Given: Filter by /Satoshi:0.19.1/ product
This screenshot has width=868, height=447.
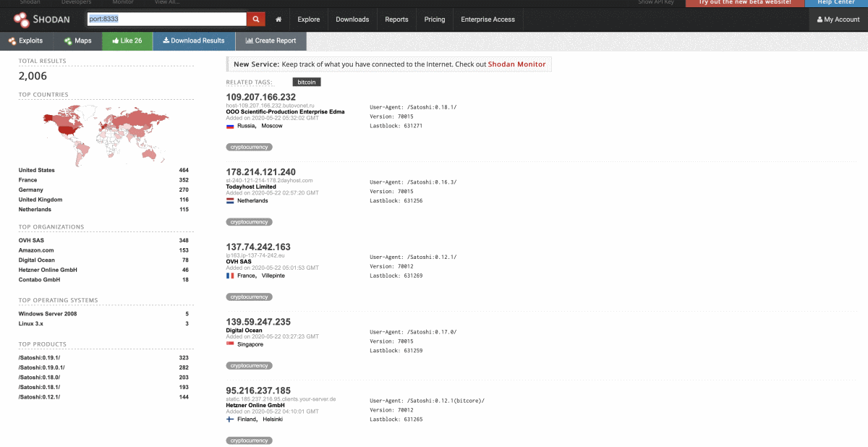Looking at the screenshot, I should [40, 357].
